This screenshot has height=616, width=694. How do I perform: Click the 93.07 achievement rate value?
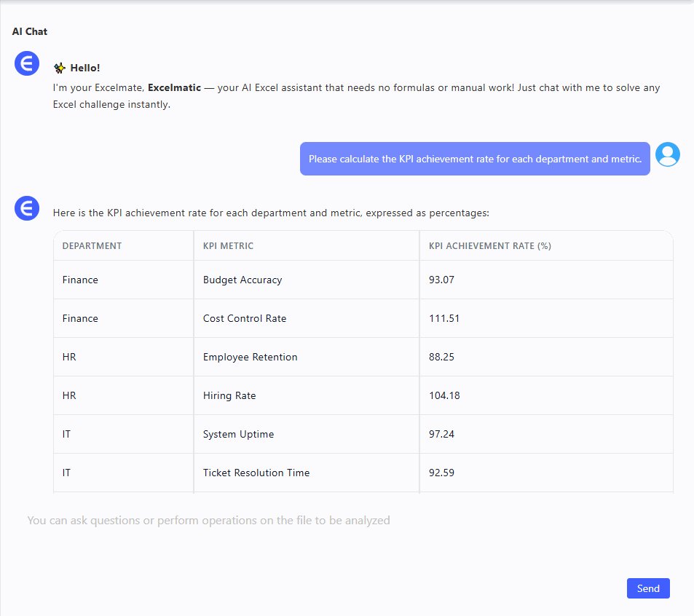441,280
